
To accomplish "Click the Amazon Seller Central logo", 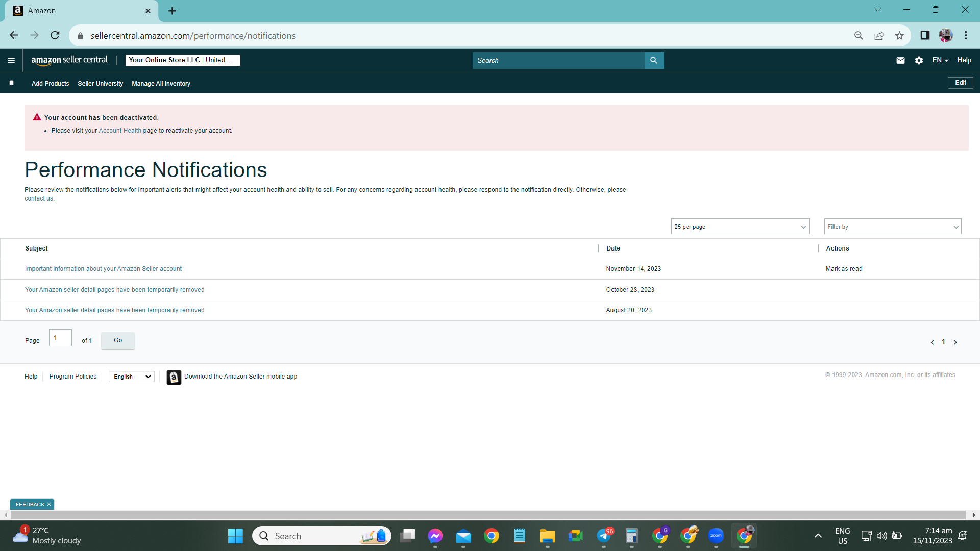I will click(69, 60).
